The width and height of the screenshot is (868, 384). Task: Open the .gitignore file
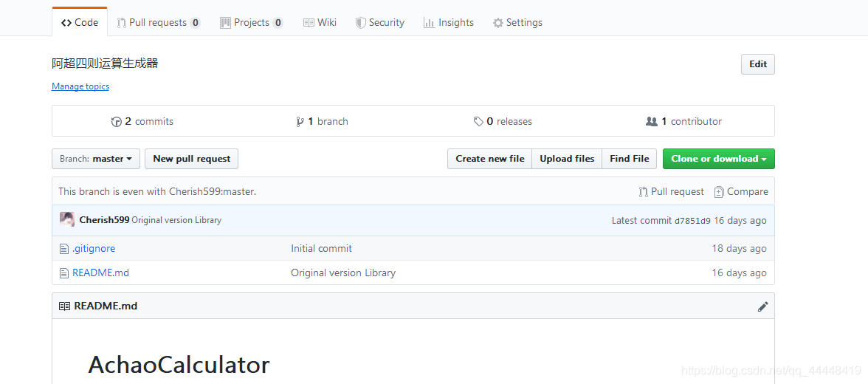click(x=94, y=248)
